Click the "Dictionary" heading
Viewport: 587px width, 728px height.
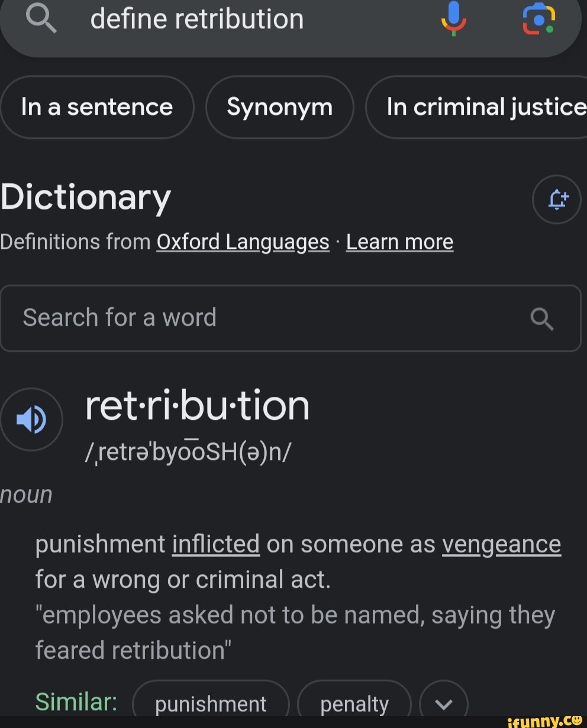click(x=86, y=198)
